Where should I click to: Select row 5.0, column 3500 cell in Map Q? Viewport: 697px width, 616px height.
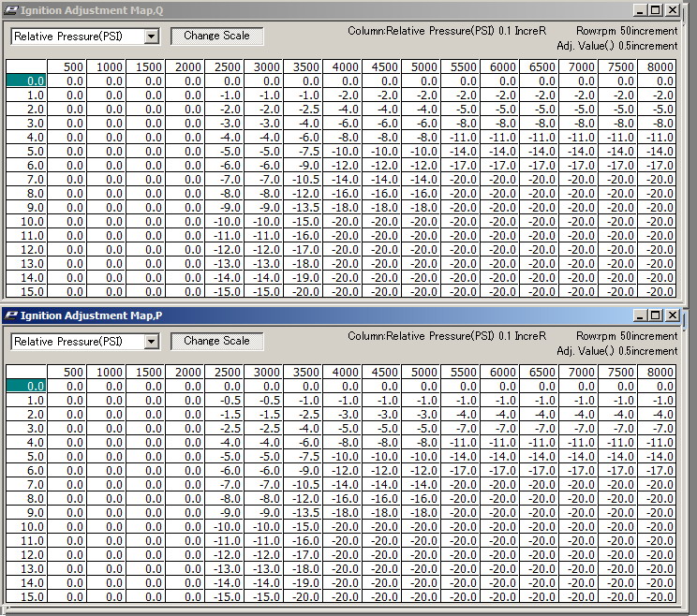point(303,152)
